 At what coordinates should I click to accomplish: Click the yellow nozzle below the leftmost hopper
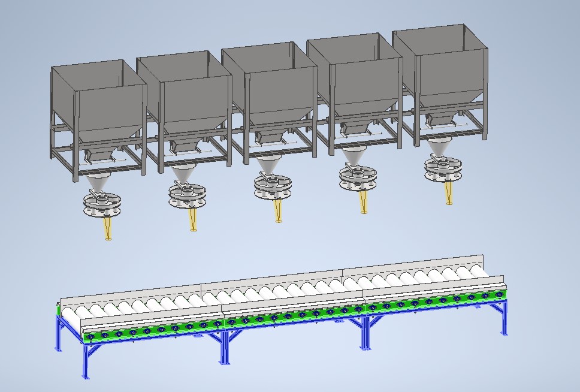click(x=108, y=229)
